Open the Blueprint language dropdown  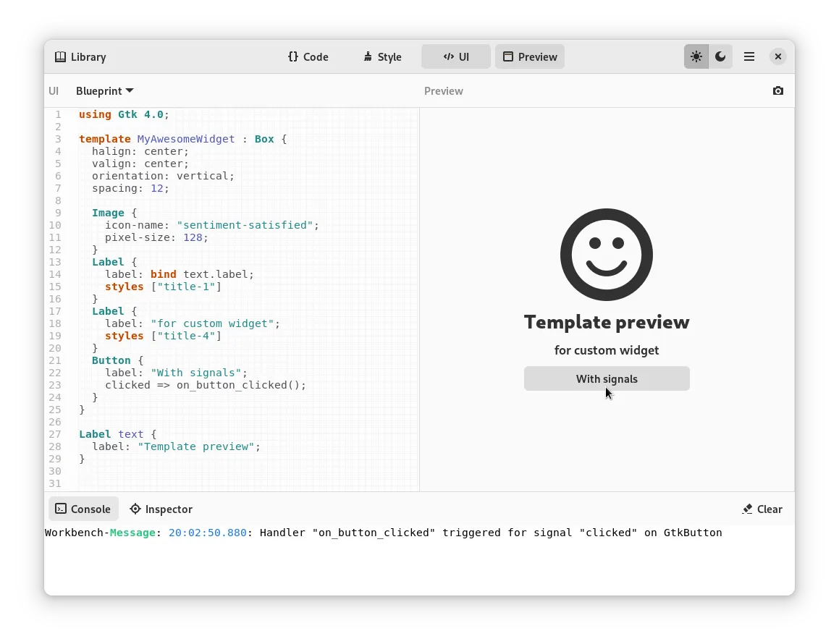[x=105, y=91]
